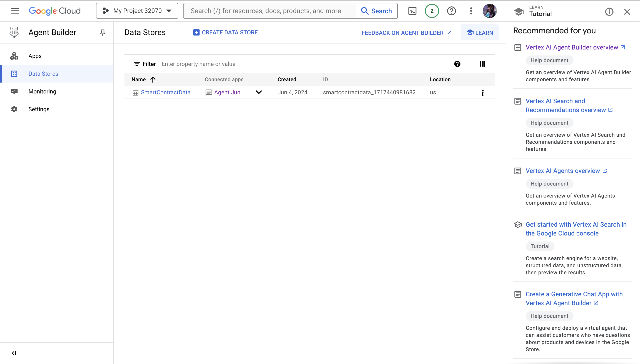The image size is (640, 364).
Task: Focus the Filter property input field
Action: (300, 64)
